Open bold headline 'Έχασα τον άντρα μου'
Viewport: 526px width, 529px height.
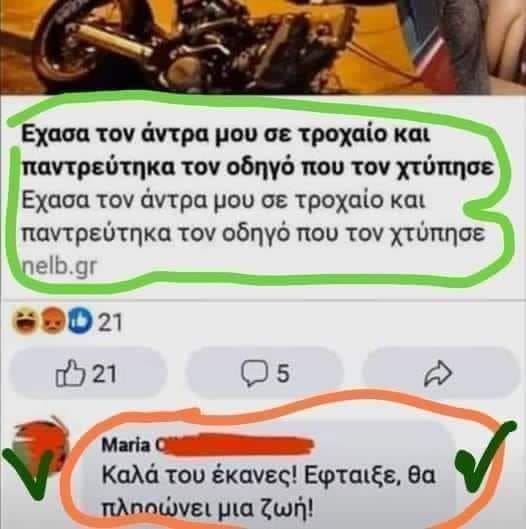[257, 151]
